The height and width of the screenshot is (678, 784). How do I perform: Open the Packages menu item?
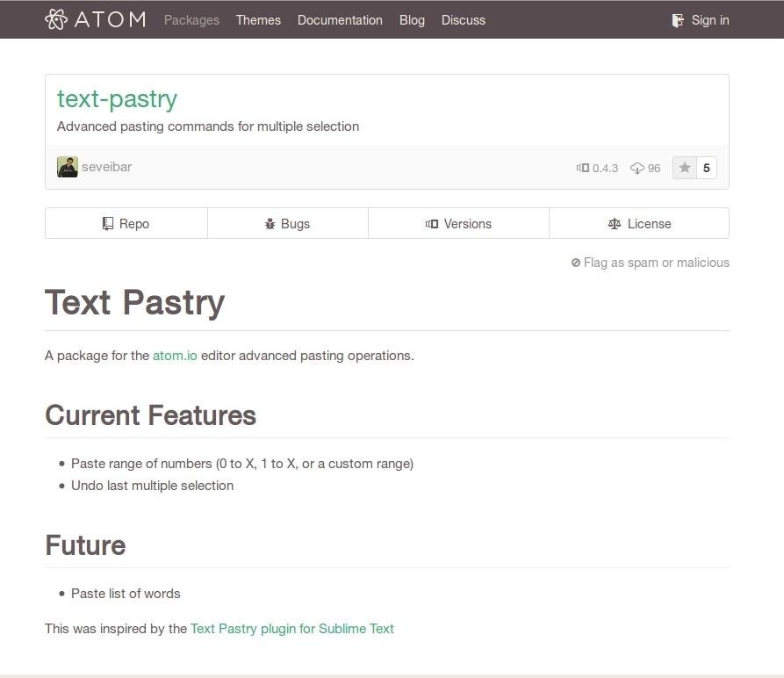[x=191, y=20]
